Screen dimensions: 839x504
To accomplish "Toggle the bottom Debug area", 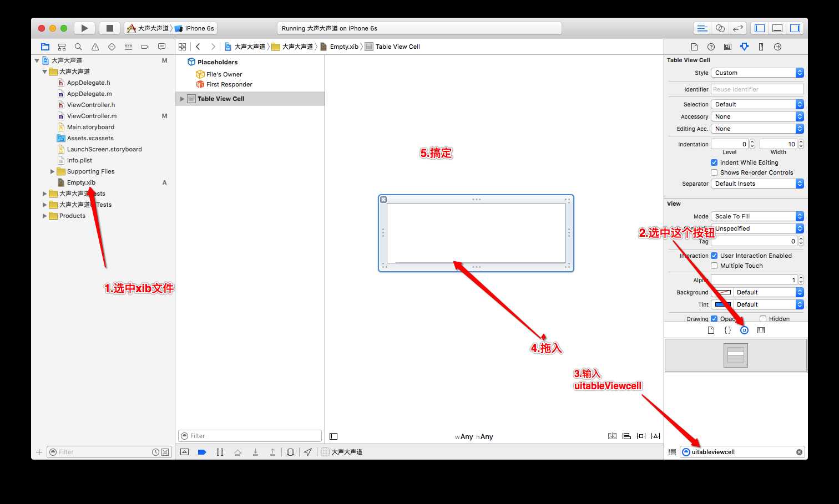I will coord(777,28).
